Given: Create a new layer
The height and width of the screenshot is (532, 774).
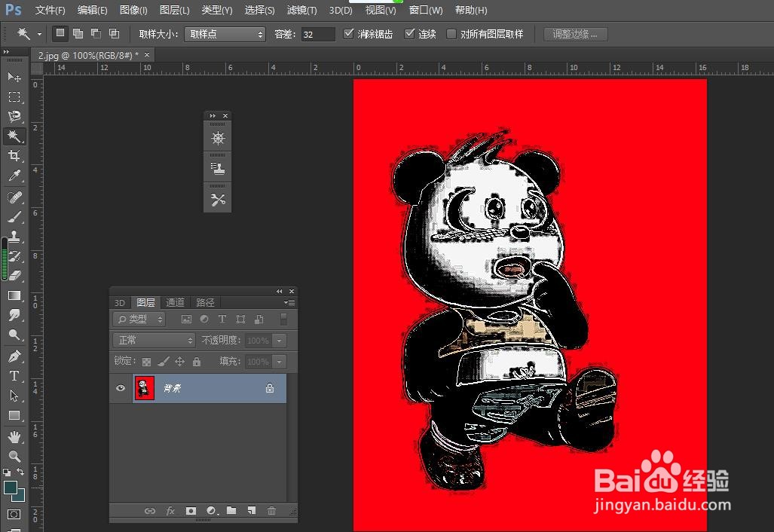Looking at the screenshot, I should point(251,511).
